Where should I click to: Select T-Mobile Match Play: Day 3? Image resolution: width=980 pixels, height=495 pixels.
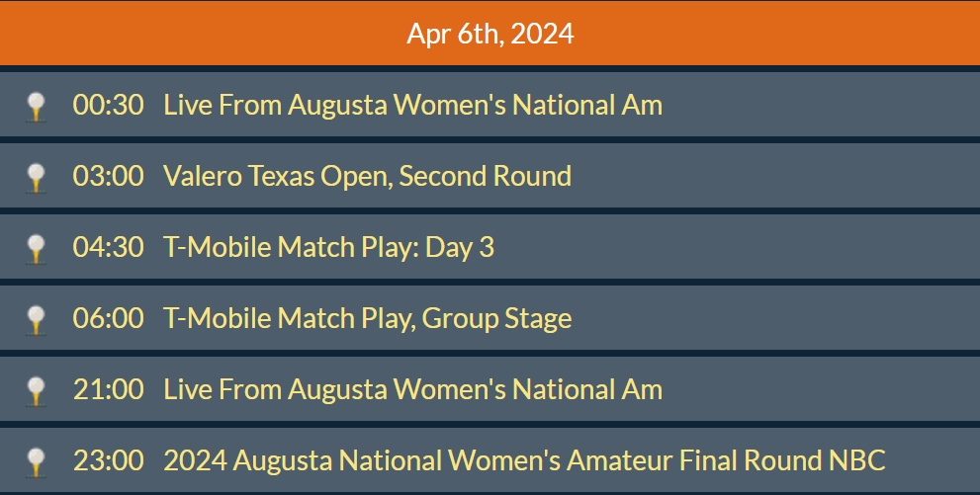328,247
